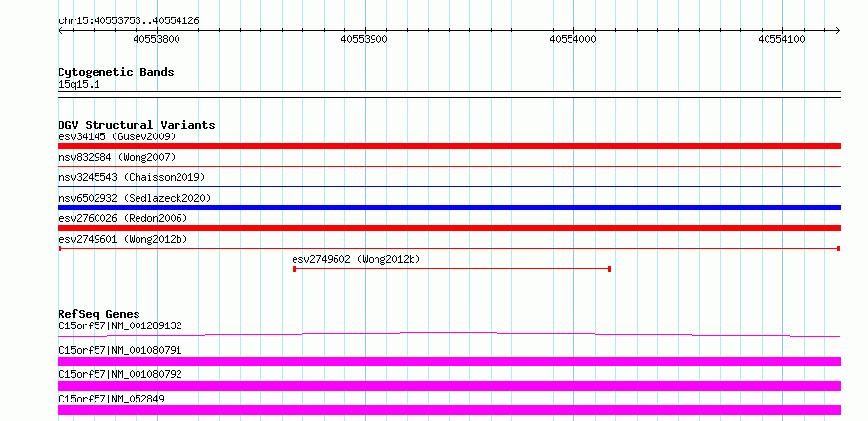Click the 40553900 ruler coordinate
This screenshot has height=421, width=868.
pyautogui.click(x=364, y=39)
